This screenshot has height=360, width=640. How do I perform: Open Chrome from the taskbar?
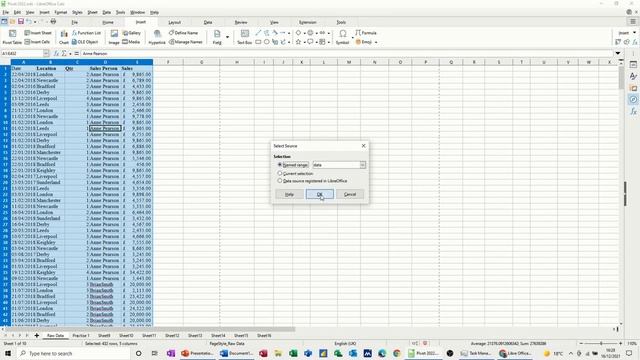click(x=397, y=353)
